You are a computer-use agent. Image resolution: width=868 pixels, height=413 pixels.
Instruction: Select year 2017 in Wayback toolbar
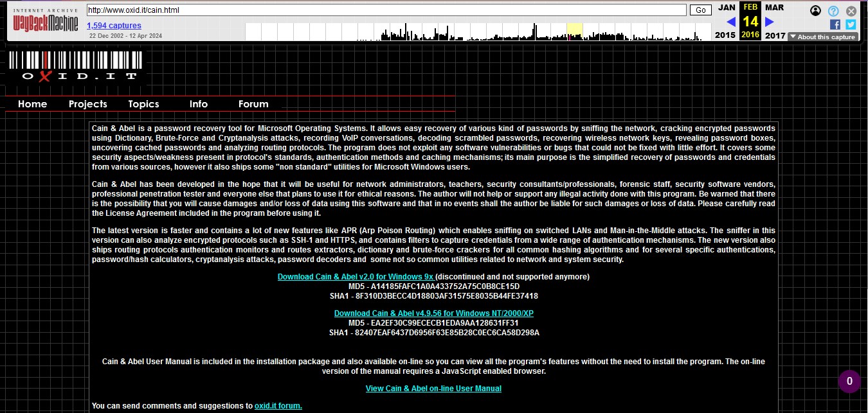click(775, 35)
